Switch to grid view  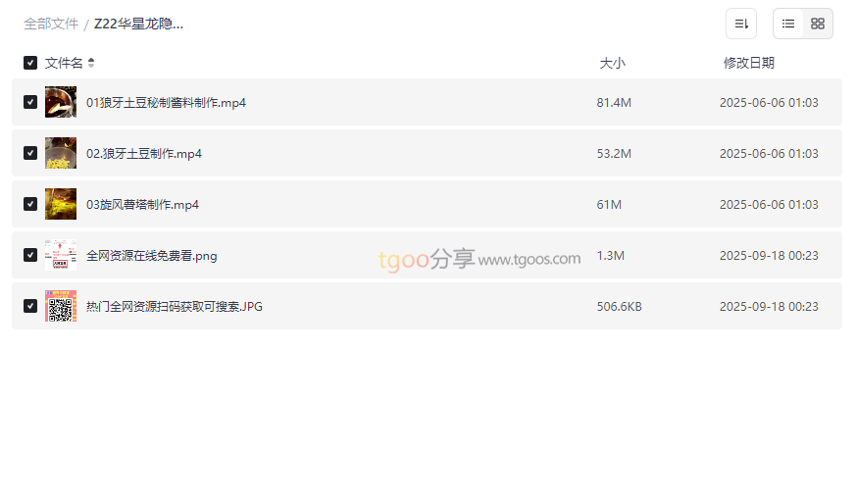pyautogui.click(x=818, y=24)
